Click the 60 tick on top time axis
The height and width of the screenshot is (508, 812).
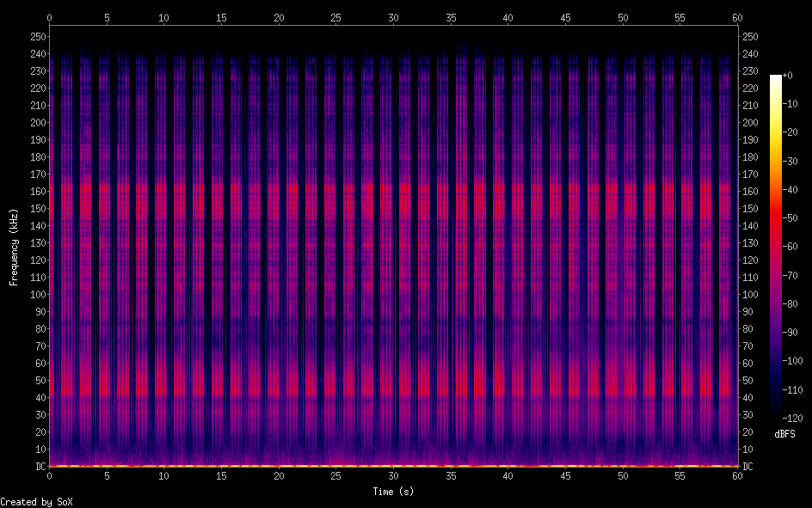coord(737,17)
